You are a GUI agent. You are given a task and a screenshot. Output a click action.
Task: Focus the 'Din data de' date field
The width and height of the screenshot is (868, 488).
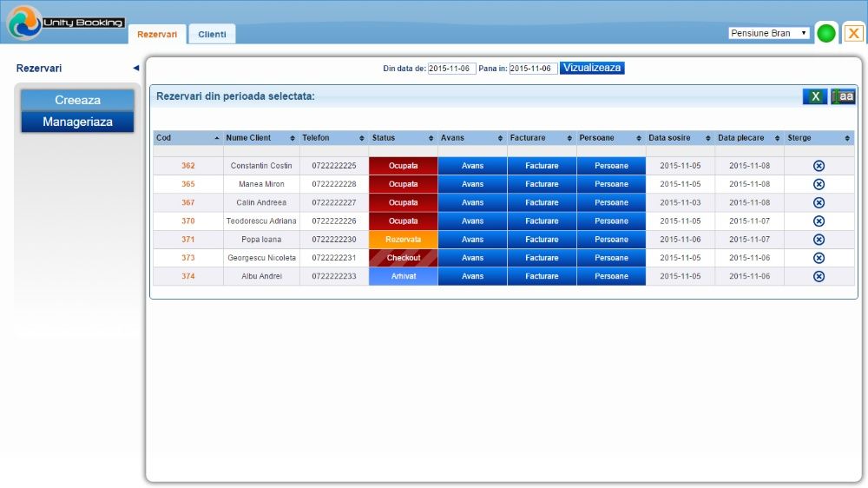tap(451, 69)
